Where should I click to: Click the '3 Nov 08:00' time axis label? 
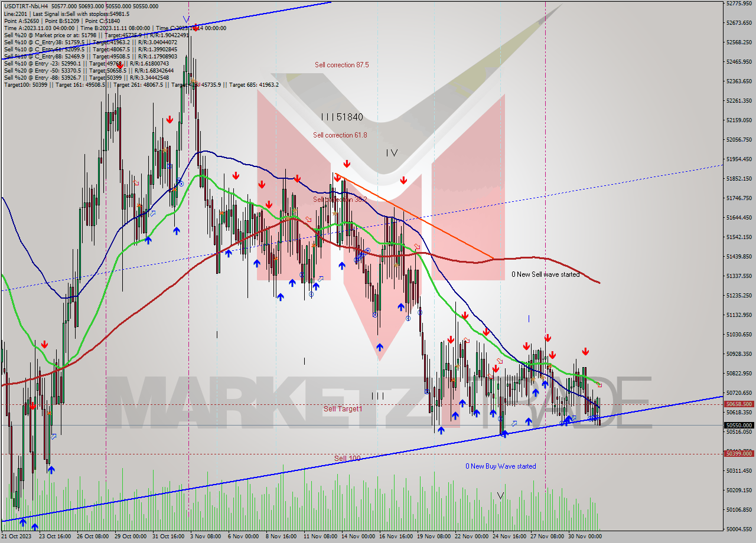[206, 537]
